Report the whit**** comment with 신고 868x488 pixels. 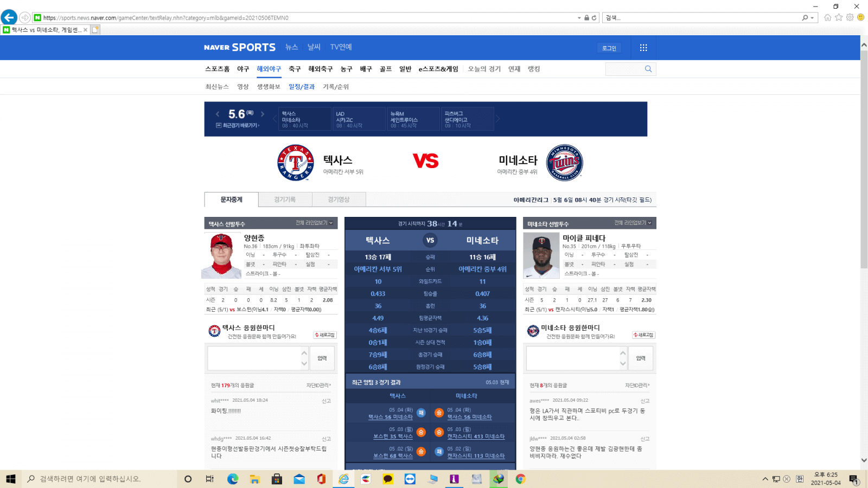[x=326, y=401]
